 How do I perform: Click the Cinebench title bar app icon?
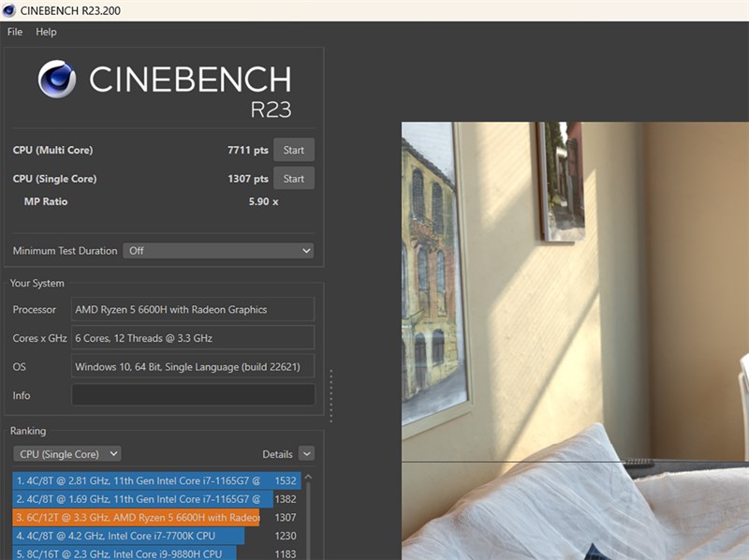[x=8, y=10]
